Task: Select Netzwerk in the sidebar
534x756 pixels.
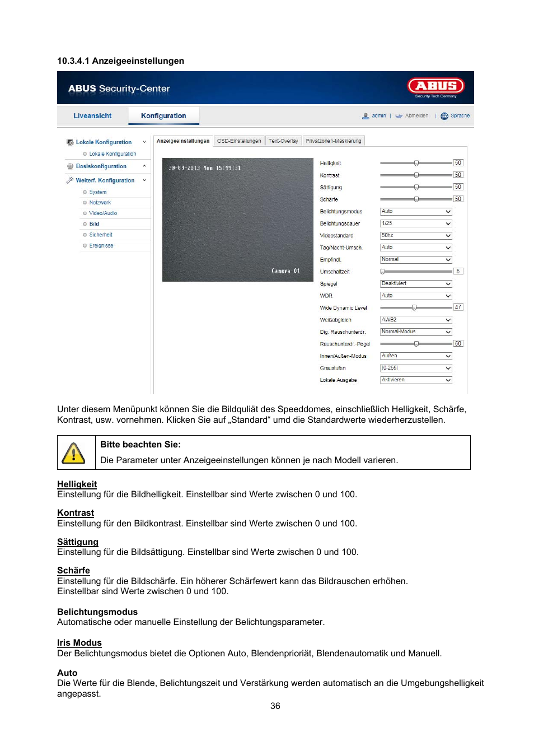Action: (100, 203)
